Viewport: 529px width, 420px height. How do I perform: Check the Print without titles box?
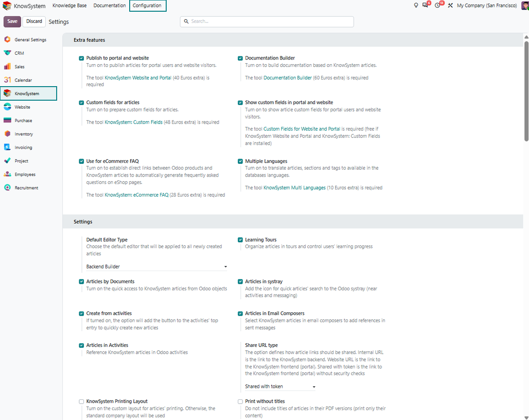[x=240, y=401]
